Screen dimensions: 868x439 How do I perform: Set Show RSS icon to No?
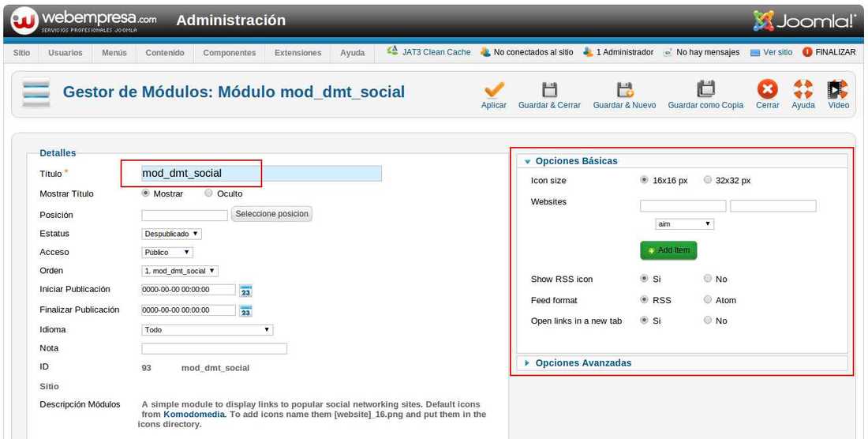708,279
